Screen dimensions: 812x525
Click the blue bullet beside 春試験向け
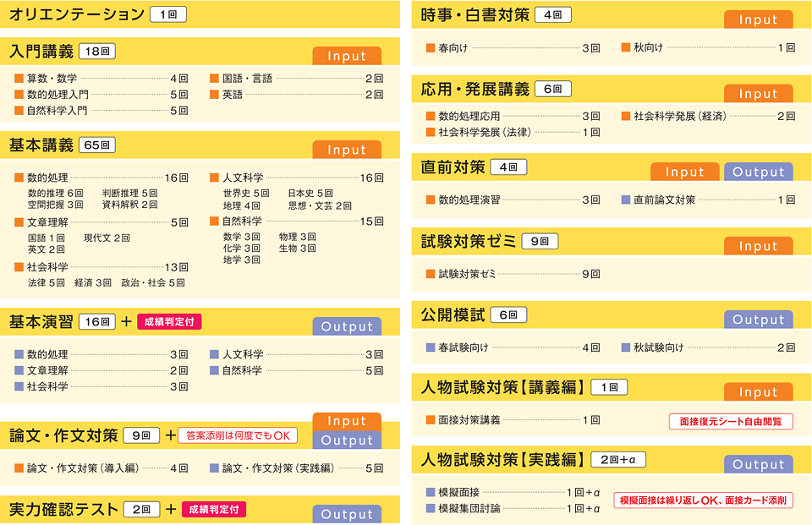(431, 347)
